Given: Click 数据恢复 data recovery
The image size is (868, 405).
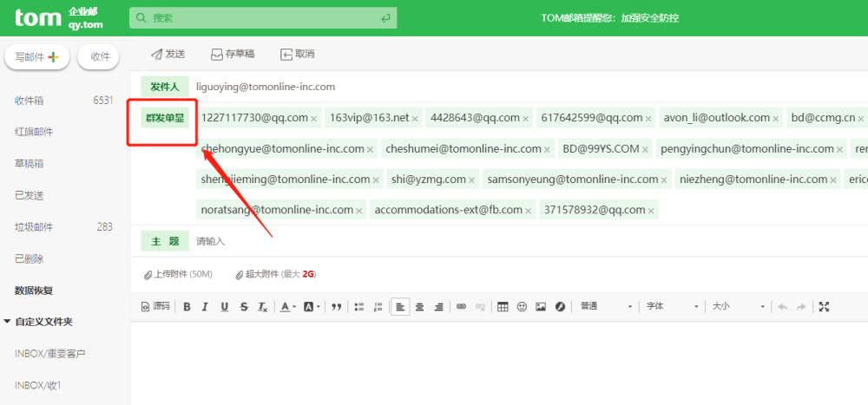Looking at the screenshot, I should [x=34, y=291].
